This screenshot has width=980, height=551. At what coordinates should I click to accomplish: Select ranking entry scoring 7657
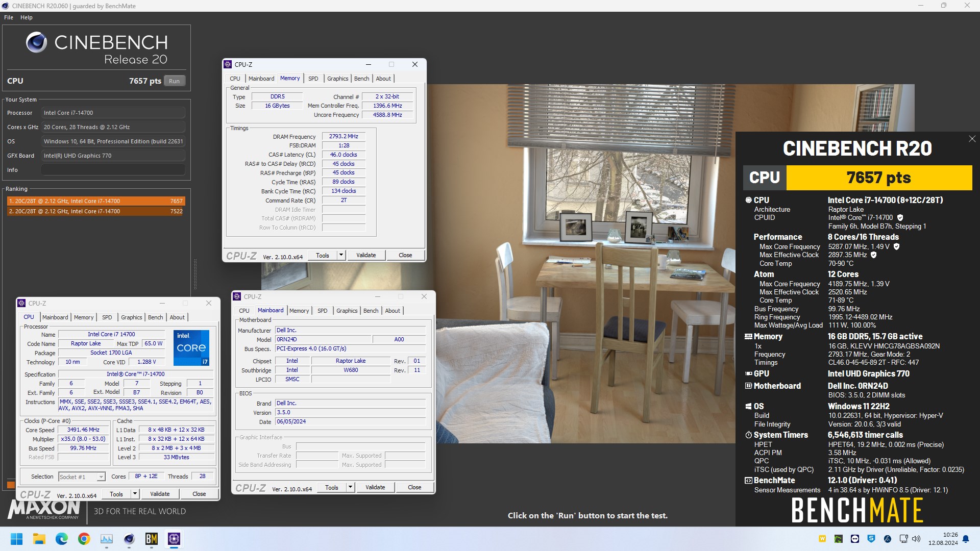95,201
